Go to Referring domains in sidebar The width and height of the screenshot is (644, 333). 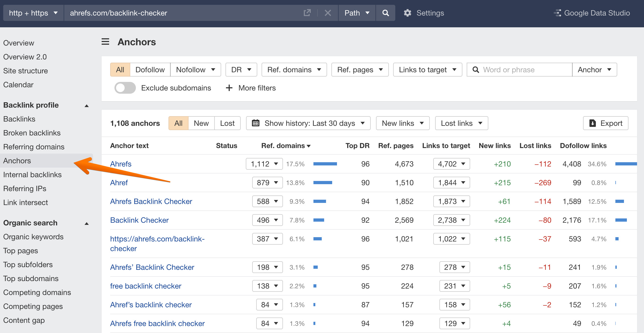[x=33, y=147]
